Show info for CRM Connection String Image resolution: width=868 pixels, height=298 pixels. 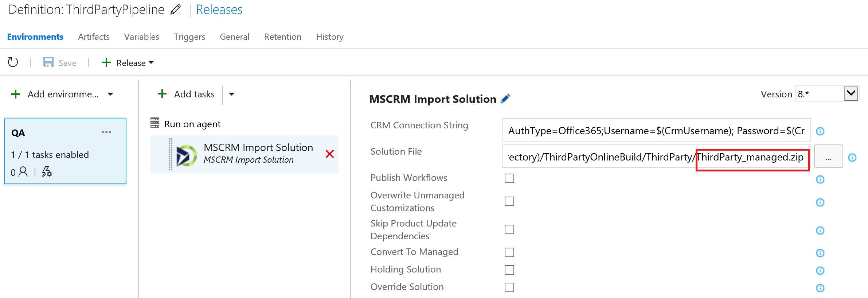point(820,131)
